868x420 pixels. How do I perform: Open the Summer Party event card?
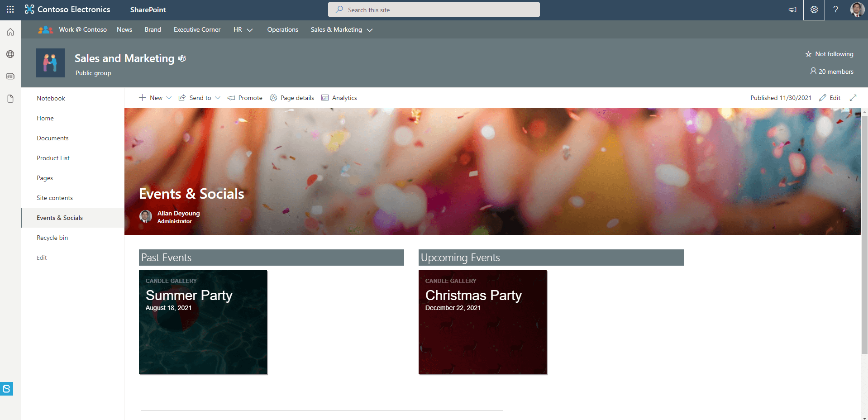203,322
